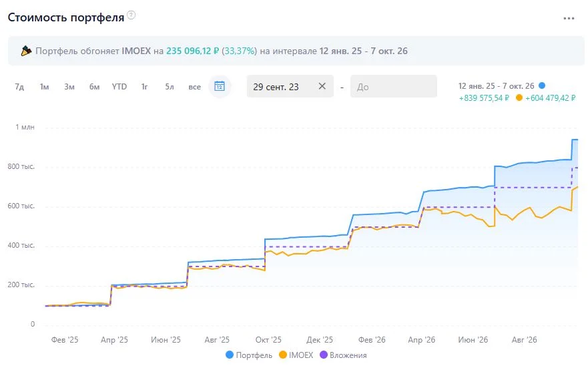Clear the start date with X icon
Viewport: 588px width, 370px height.
coord(322,86)
